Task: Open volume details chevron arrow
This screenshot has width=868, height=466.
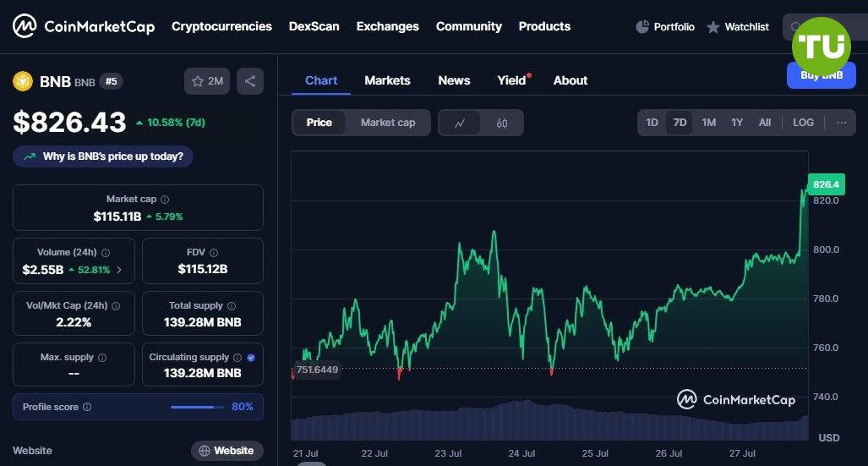Action: [119, 270]
